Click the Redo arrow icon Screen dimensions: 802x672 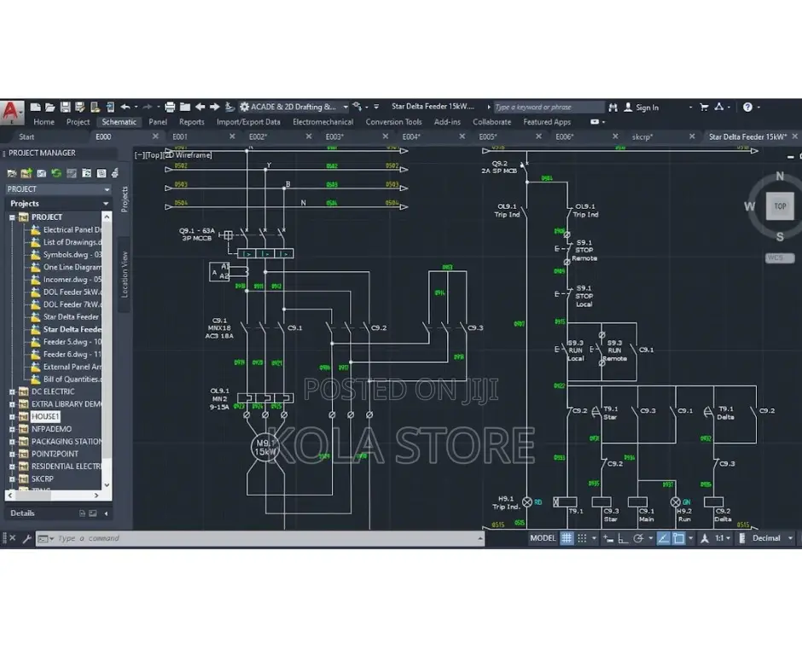148,107
